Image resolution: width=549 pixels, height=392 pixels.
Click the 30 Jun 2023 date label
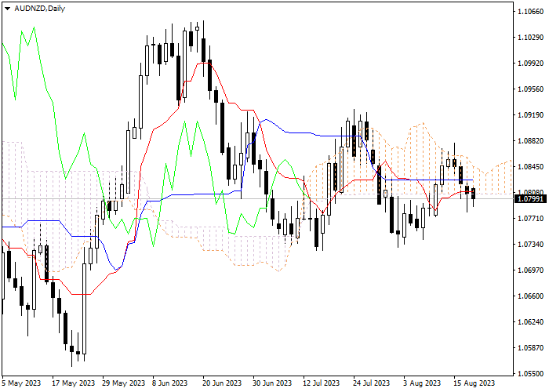[x=272, y=383]
